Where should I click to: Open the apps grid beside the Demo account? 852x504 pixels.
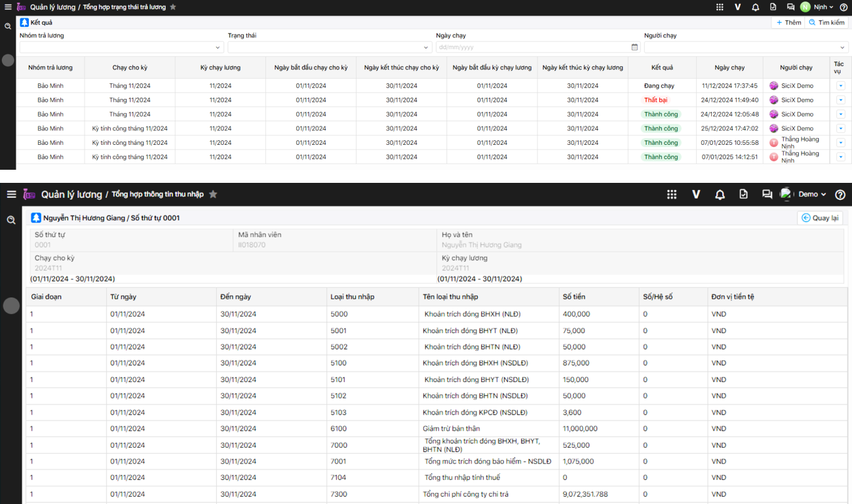(x=671, y=195)
